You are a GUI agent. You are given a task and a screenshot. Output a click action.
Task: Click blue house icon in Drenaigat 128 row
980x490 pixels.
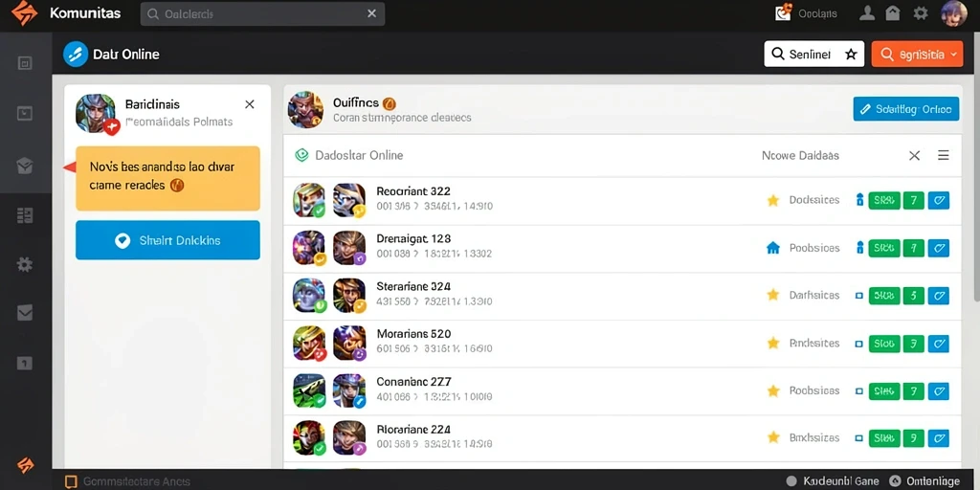(773, 248)
